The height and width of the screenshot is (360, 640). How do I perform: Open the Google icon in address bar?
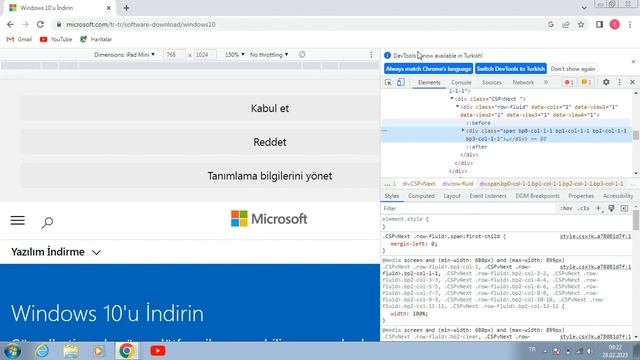(x=551, y=24)
